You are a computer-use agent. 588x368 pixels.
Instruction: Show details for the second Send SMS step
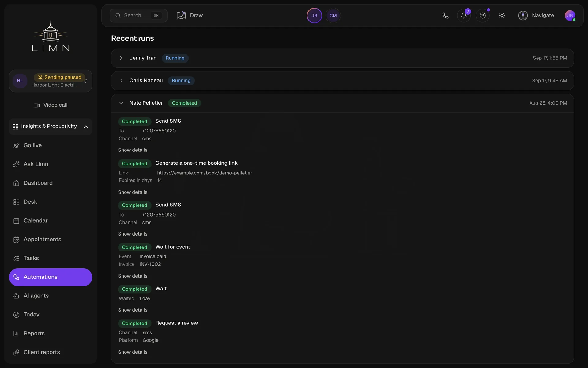coord(133,234)
